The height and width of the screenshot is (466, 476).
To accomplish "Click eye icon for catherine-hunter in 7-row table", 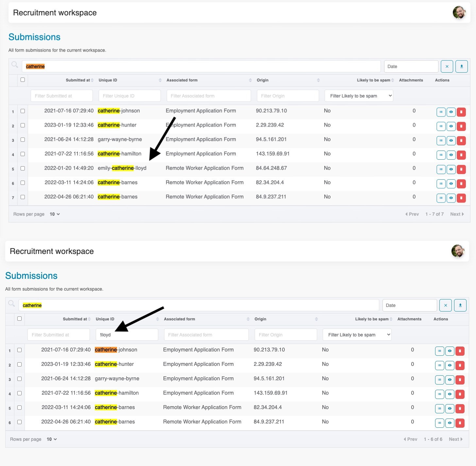I will 451,126.
